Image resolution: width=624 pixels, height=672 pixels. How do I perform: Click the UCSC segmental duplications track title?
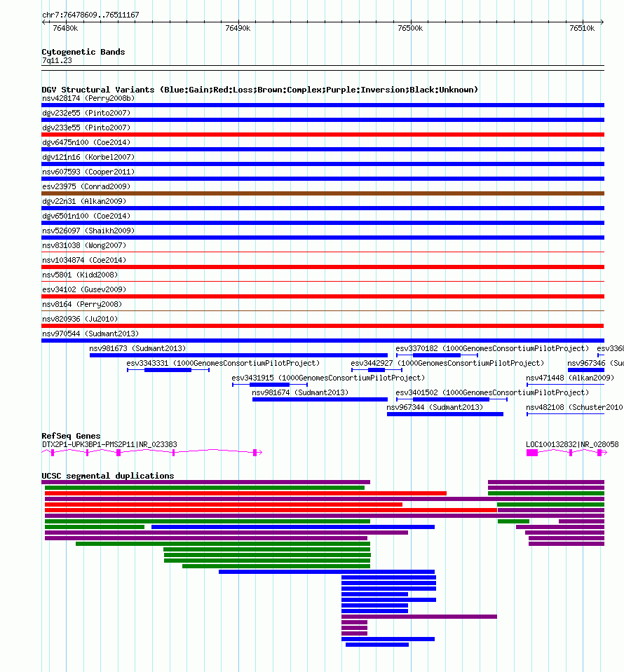click(x=108, y=476)
